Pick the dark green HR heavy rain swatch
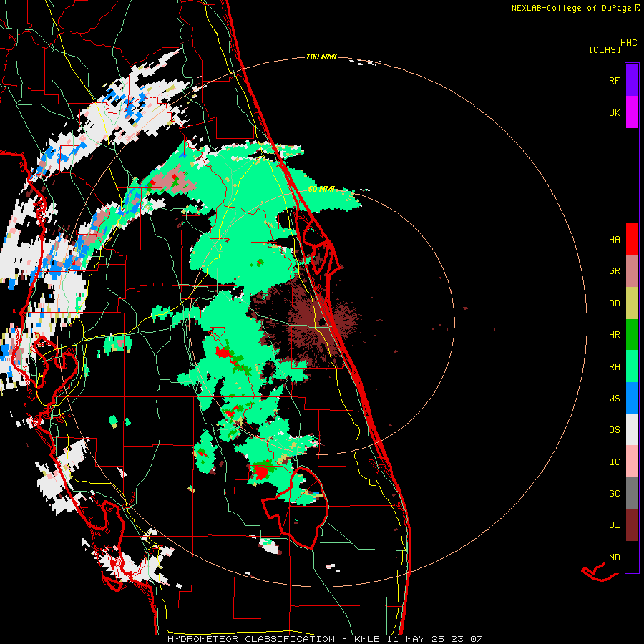Viewport: 644px width, 644px height. tap(632, 335)
